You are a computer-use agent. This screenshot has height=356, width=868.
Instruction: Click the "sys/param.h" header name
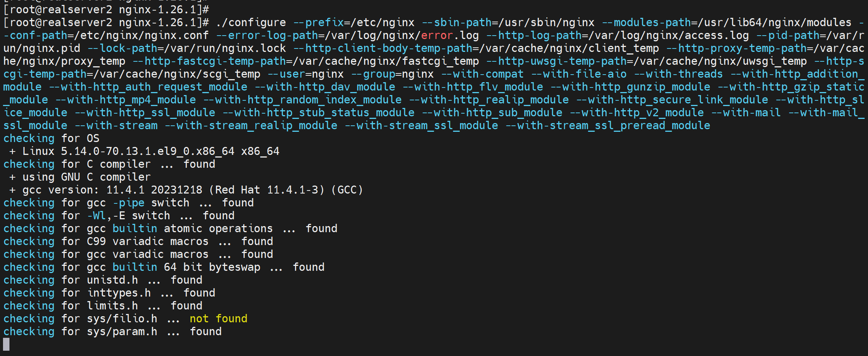[122, 332]
